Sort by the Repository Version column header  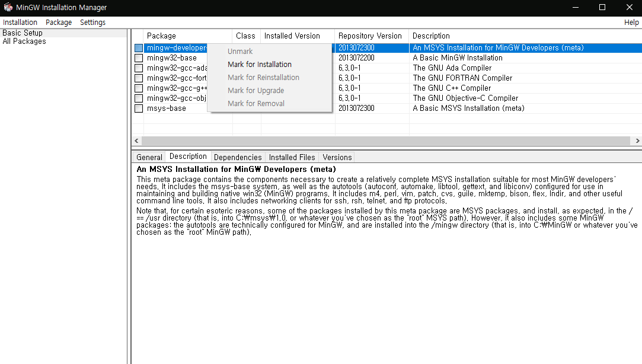point(372,36)
